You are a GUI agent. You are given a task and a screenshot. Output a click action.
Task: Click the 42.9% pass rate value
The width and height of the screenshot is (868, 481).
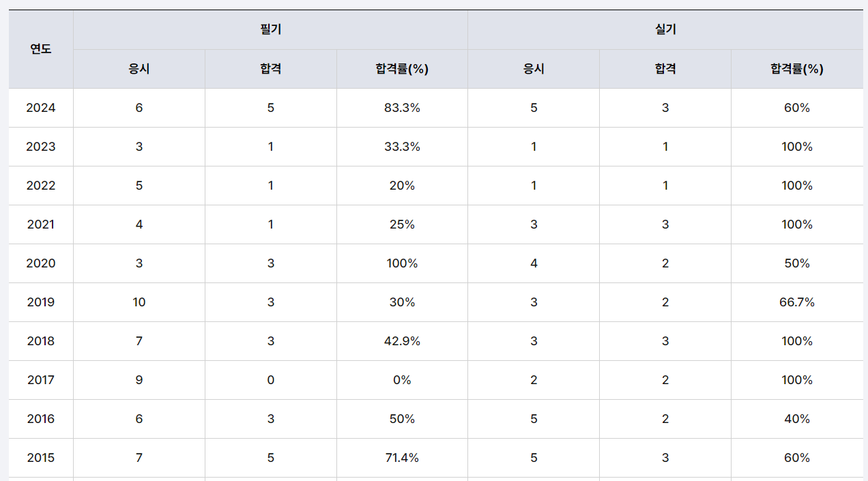(402, 341)
